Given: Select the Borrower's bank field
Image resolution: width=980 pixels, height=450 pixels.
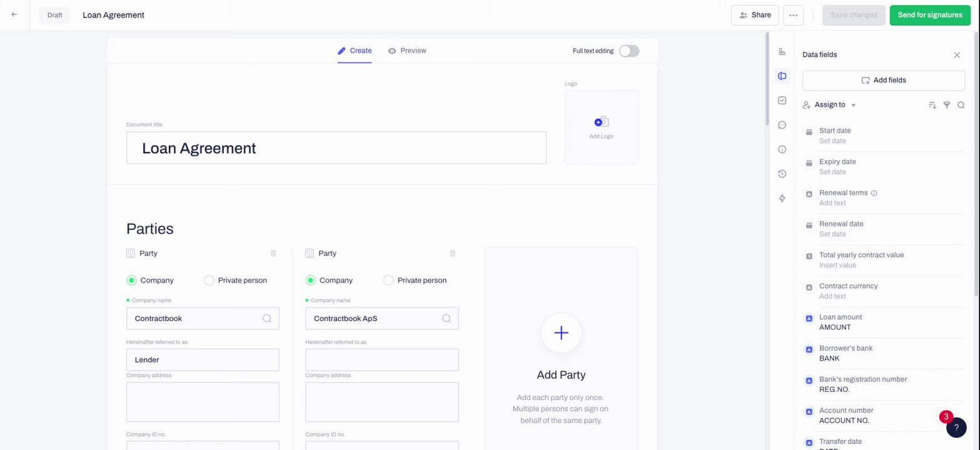Looking at the screenshot, I should coord(884,353).
